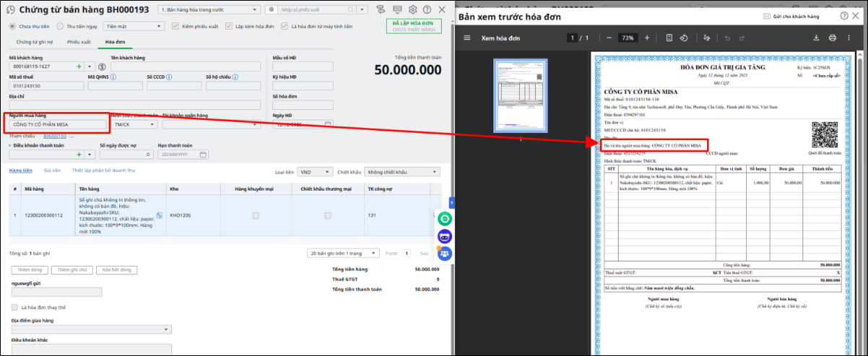Toggle the Kiêm phiếu xuất checkbox
This screenshot has height=356, width=868.
pyautogui.click(x=175, y=26)
